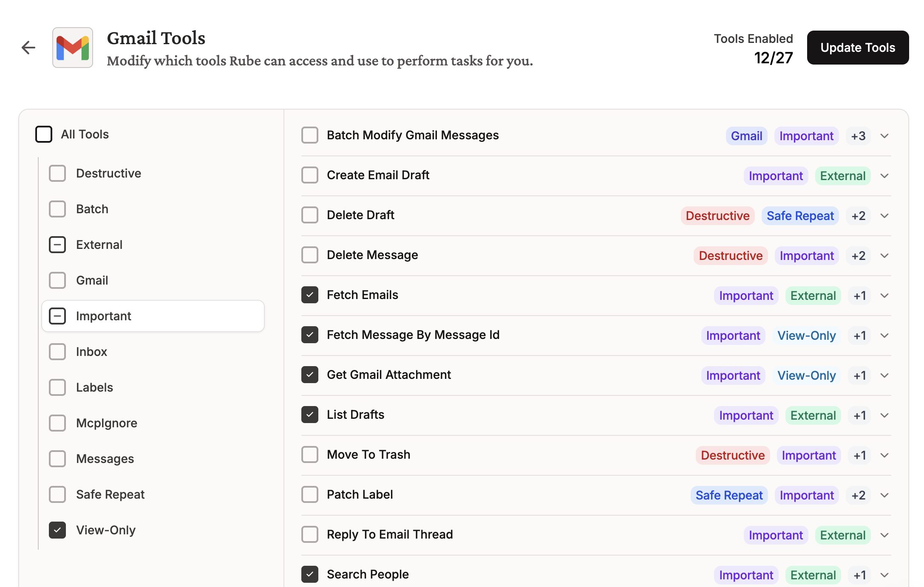924x587 pixels.
Task: Click the Update Tools button
Action: [x=858, y=48]
